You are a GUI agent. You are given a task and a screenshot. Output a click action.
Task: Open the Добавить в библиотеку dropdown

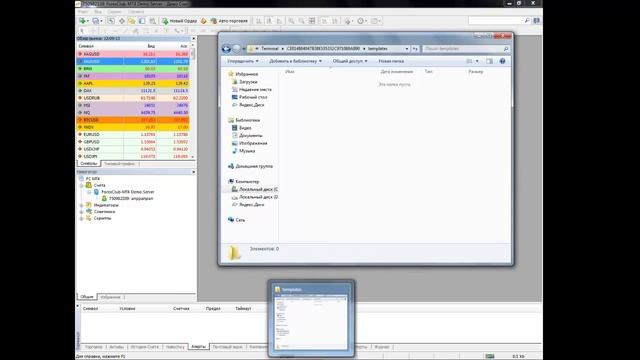pyautogui.click(x=295, y=61)
